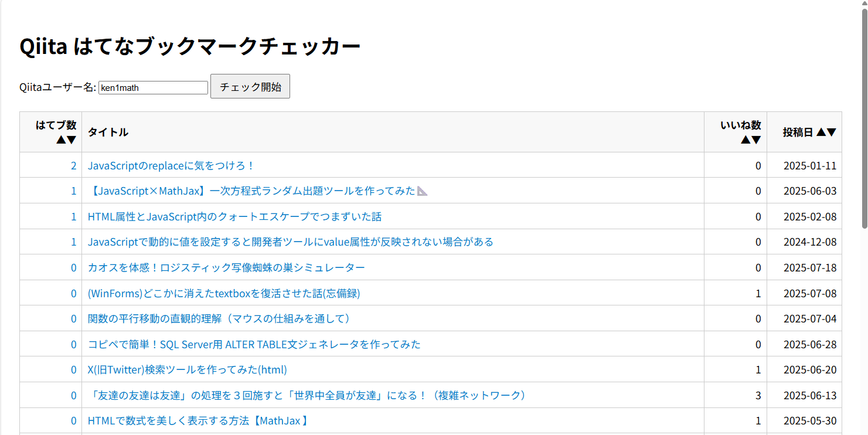Click the hatena count 0 in the WinForms row
The height and width of the screenshot is (435, 868).
tap(74, 293)
